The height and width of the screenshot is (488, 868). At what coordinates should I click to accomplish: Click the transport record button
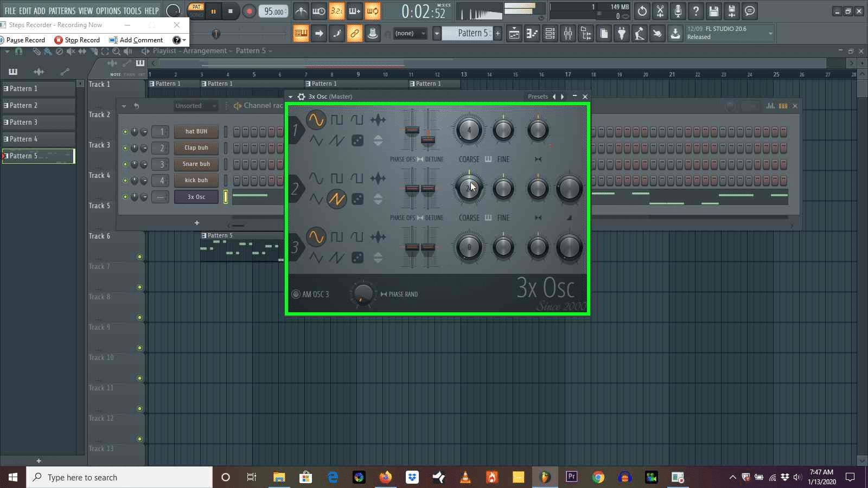coord(249,11)
